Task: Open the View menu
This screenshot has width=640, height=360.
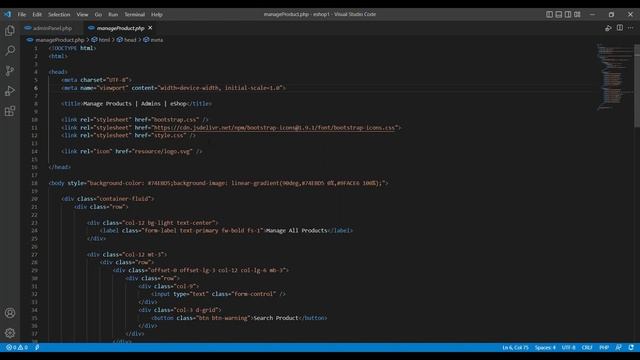Action: 82,14
